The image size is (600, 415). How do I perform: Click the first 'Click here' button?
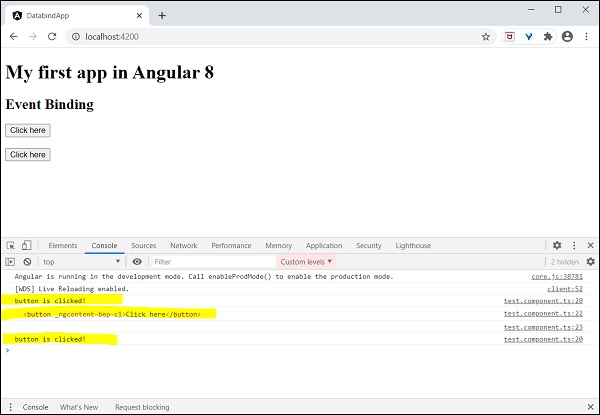pyautogui.click(x=28, y=130)
